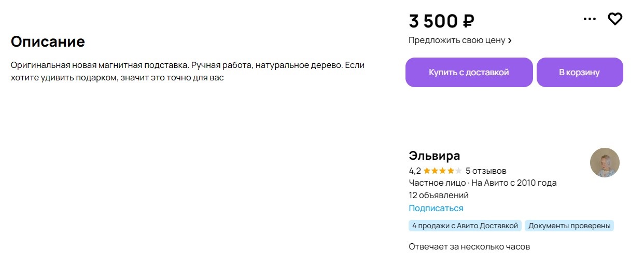Open the seller's "12 объявлений" listings
Viewport: 644px width, 264px height.
point(438,196)
